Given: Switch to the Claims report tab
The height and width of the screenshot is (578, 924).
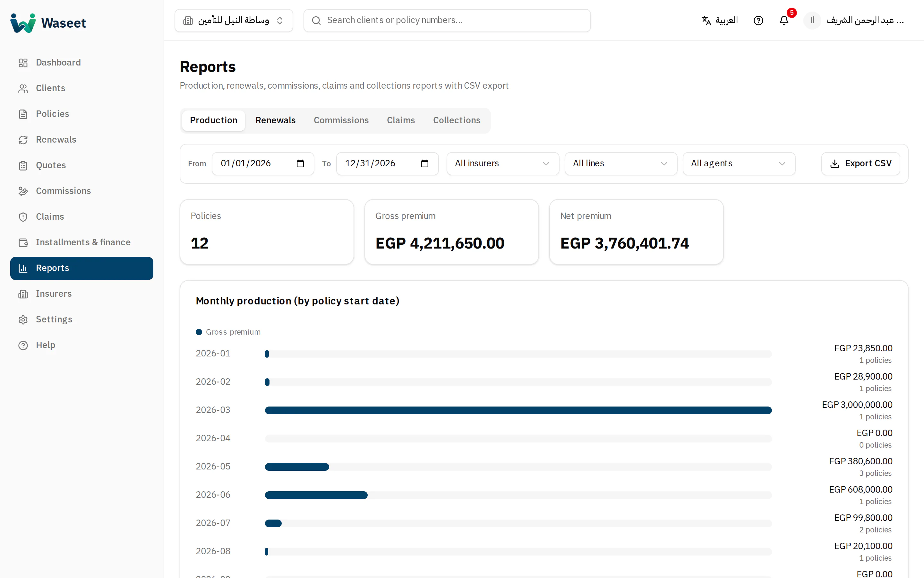Looking at the screenshot, I should coord(400,120).
